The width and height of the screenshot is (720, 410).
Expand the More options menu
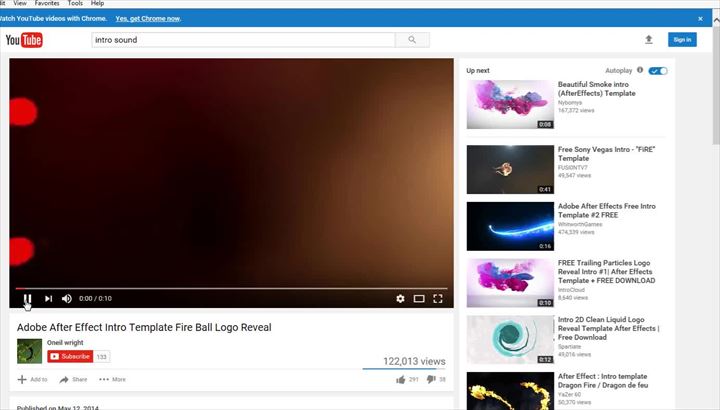tap(112, 379)
